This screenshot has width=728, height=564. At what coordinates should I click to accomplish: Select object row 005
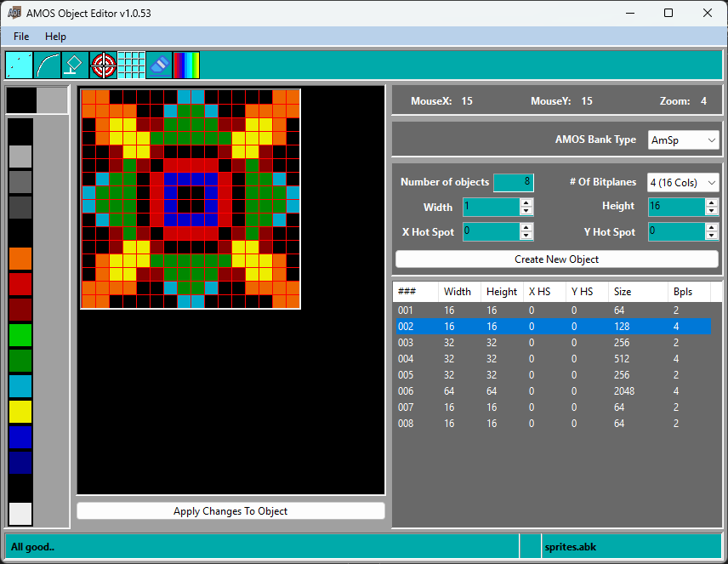[554, 375]
